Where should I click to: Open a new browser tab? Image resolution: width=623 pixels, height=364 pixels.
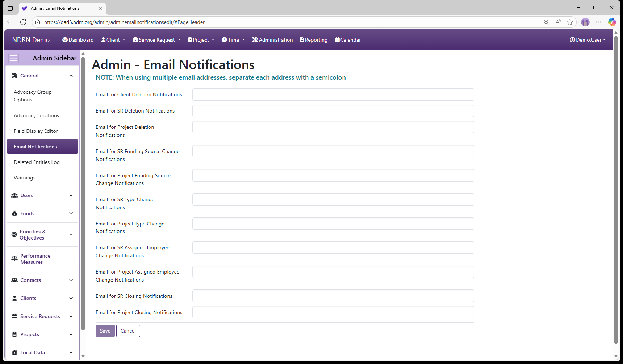tap(112, 8)
